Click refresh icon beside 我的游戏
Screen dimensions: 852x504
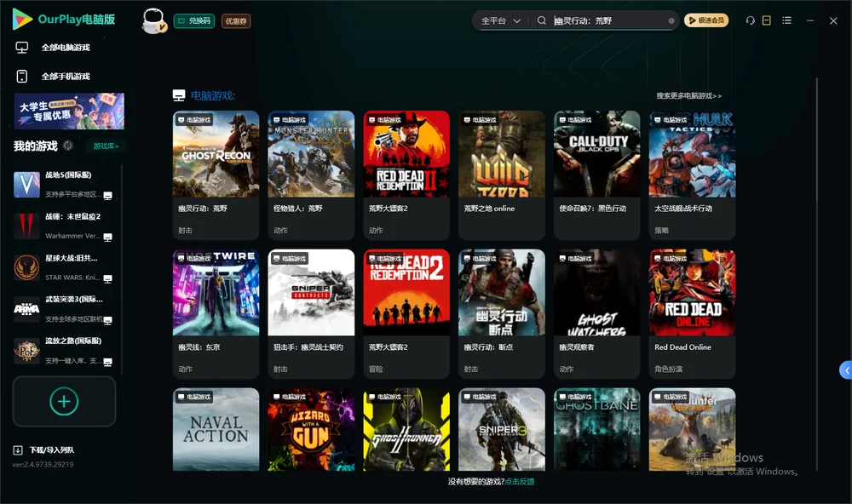pos(68,146)
